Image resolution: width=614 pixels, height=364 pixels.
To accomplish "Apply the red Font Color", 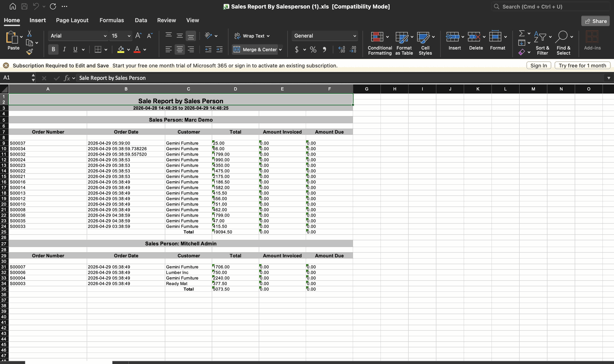I will click(137, 49).
